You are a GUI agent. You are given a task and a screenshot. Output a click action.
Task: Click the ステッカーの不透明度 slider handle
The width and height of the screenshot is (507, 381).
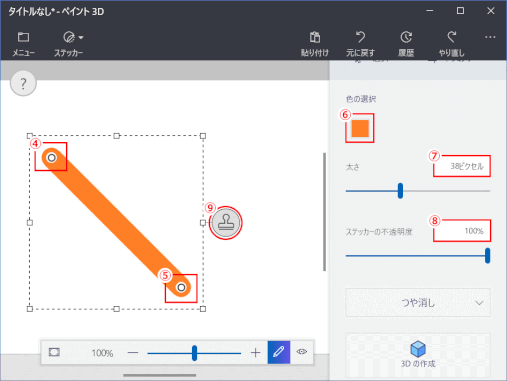pyautogui.click(x=487, y=256)
